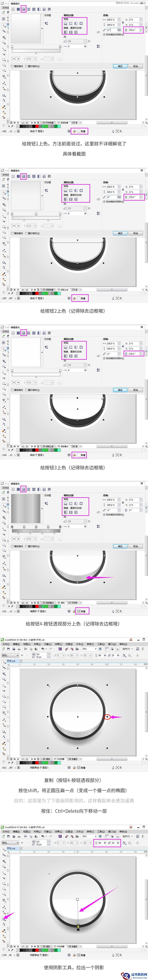
Task: Choose bitmap pattern fill icon in dialog over page 15 / 25
Action: [33, 333]
